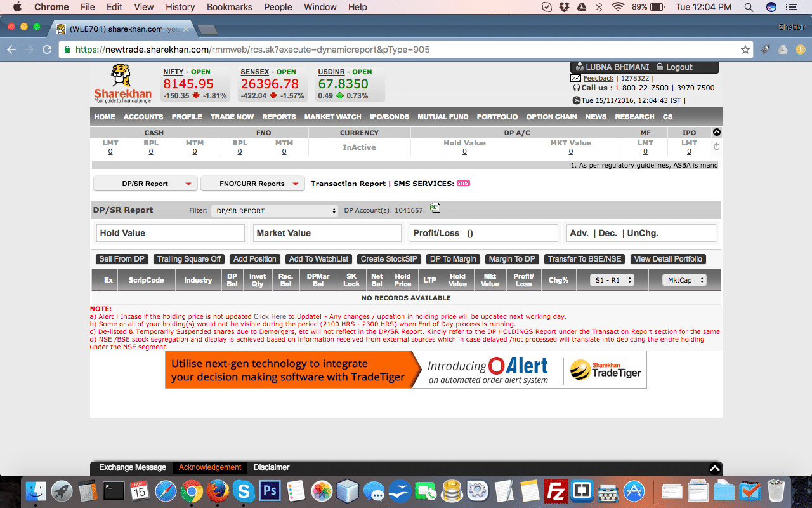Go to the PORTFOLIO menu
812x508 pixels.
(x=497, y=117)
